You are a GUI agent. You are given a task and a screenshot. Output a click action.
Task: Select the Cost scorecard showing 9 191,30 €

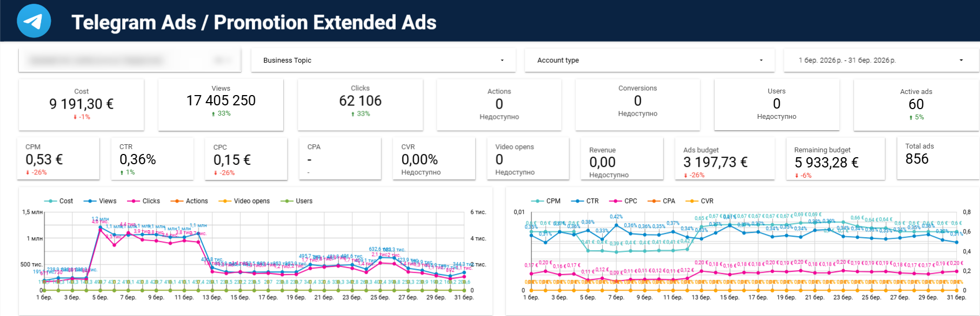pyautogui.click(x=81, y=104)
